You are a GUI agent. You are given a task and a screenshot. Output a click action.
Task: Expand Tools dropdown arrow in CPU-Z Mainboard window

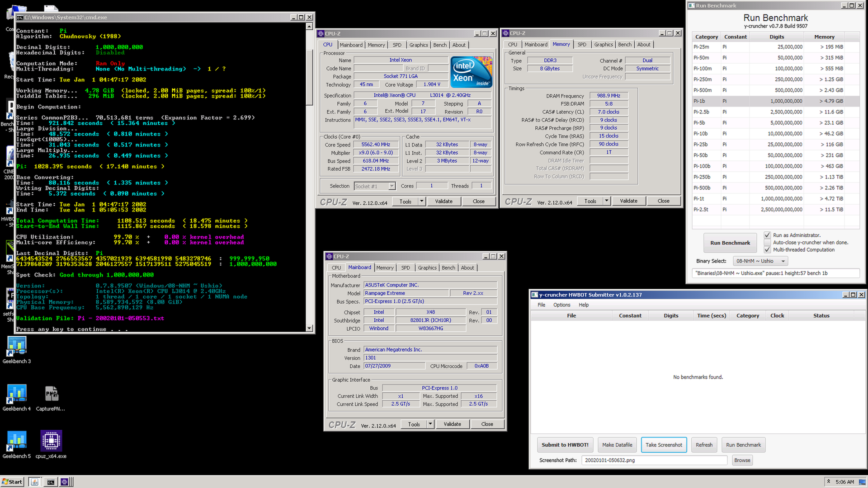click(430, 424)
